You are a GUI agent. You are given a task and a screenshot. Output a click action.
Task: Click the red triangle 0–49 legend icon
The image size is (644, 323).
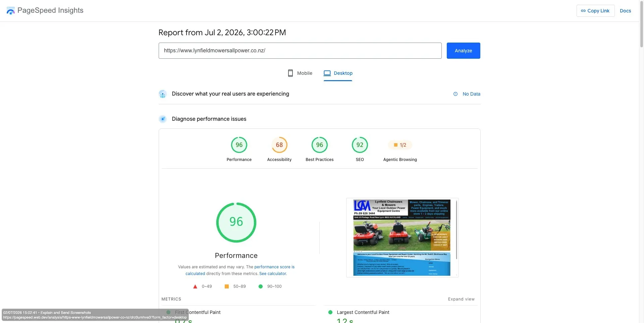pyautogui.click(x=195, y=286)
